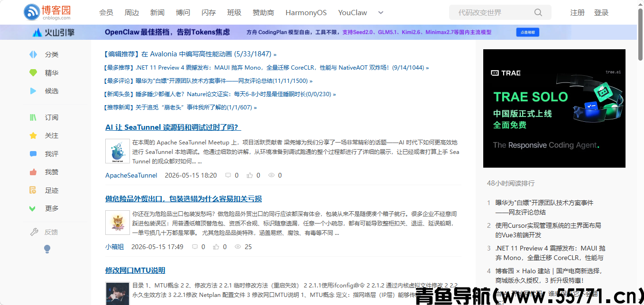The height and width of the screenshot is (305, 644).
Task: Click author name 小箱姐
Action: tap(114, 247)
